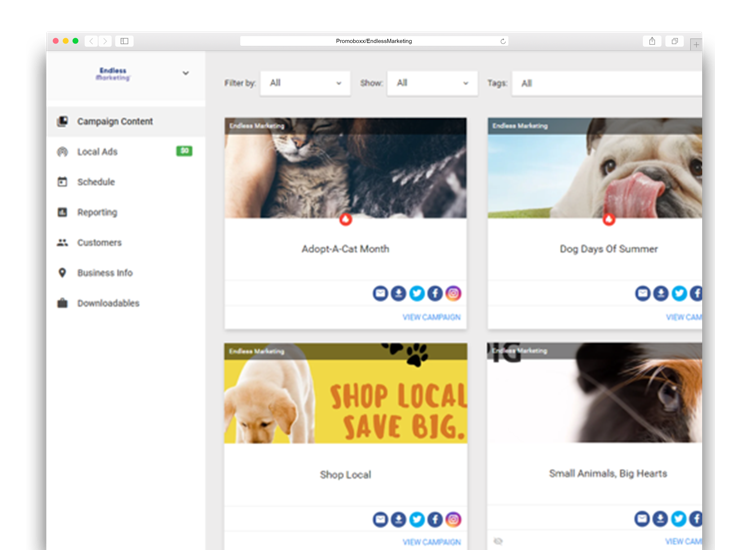Open Downloadables section
Viewport: 740px width, 550px height.
pyautogui.click(x=126, y=303)
